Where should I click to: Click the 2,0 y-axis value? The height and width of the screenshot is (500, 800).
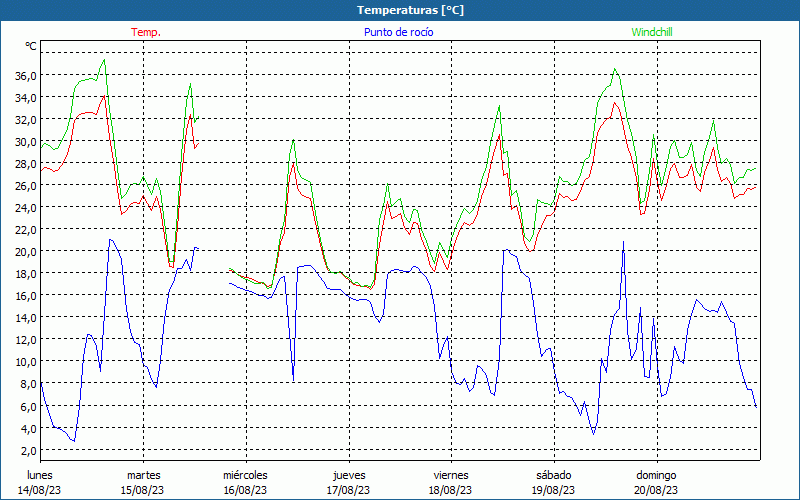coord(29,450)
